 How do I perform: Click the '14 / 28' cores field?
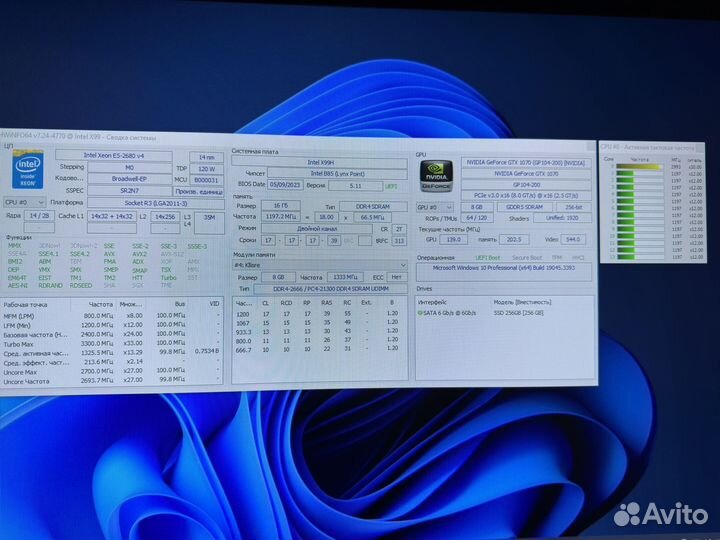[39, 215]
